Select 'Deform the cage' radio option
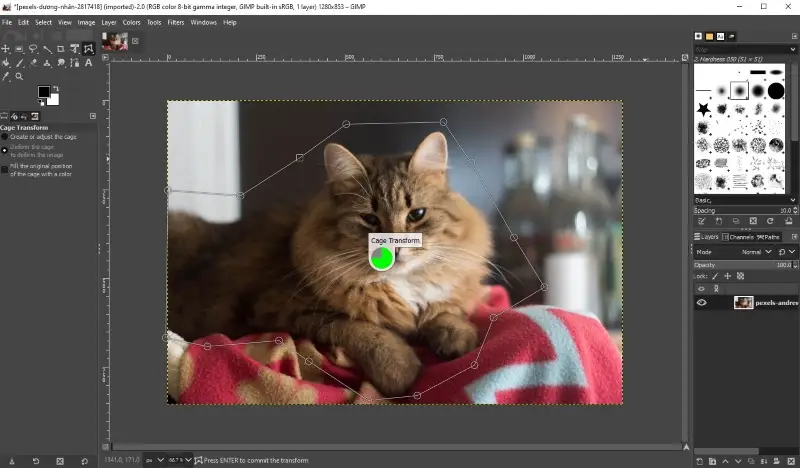Image resolution: width=800 pixels, height=468 pixels. click(x=4, y=150)
